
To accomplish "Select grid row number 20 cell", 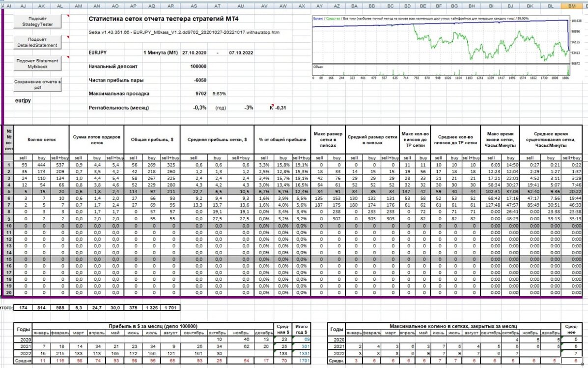I will 9,292.
